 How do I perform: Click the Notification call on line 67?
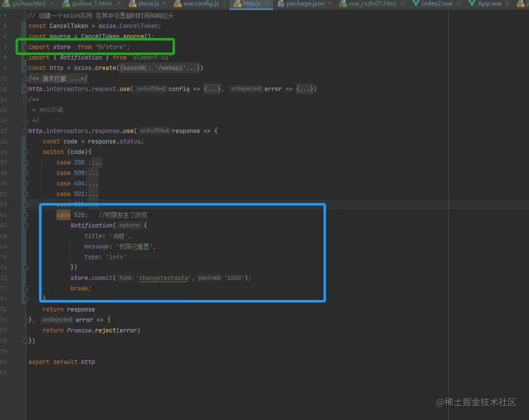(x=91, y=225)
